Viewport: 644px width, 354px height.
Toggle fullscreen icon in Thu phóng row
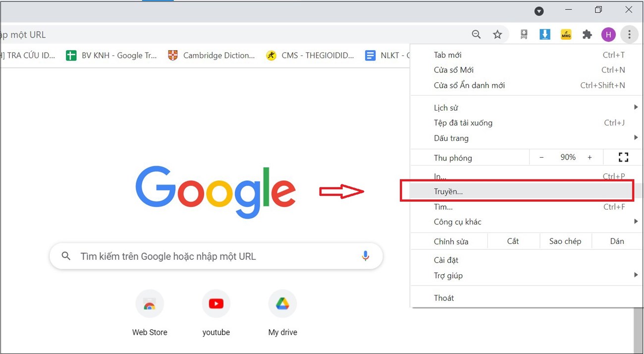pyautogui.click(x=623, y=158)
